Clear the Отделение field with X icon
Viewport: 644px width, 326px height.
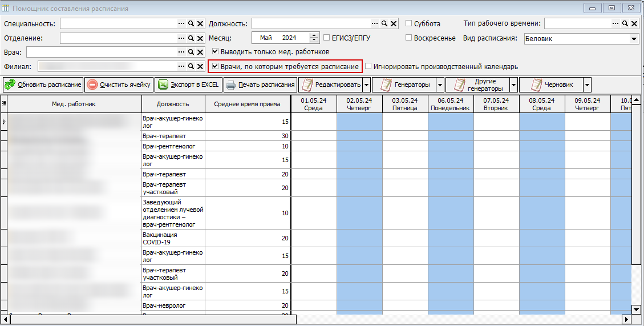tap(200, 38)
